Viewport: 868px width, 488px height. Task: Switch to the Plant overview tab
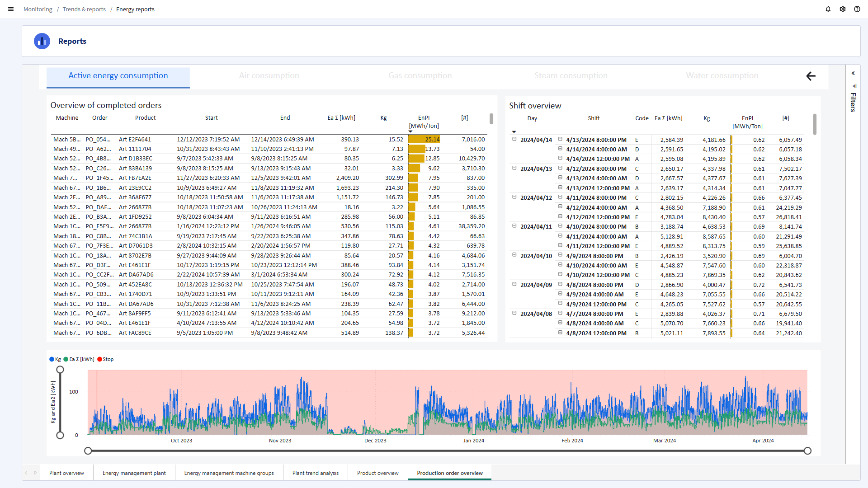pos(66,473)
